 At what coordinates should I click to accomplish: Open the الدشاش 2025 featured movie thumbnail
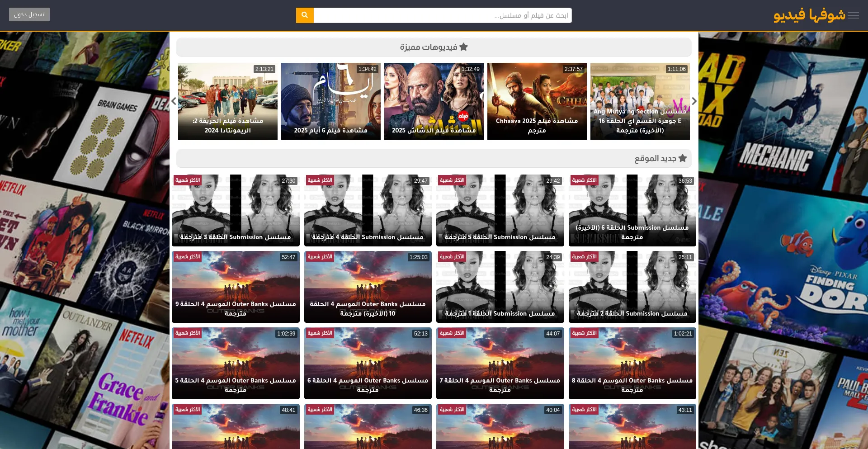tap(434, 101)
